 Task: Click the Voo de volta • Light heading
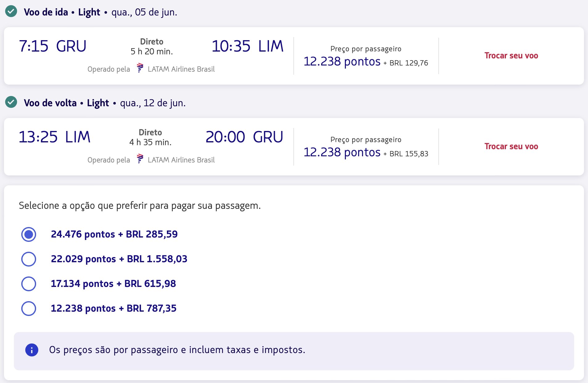66,103
